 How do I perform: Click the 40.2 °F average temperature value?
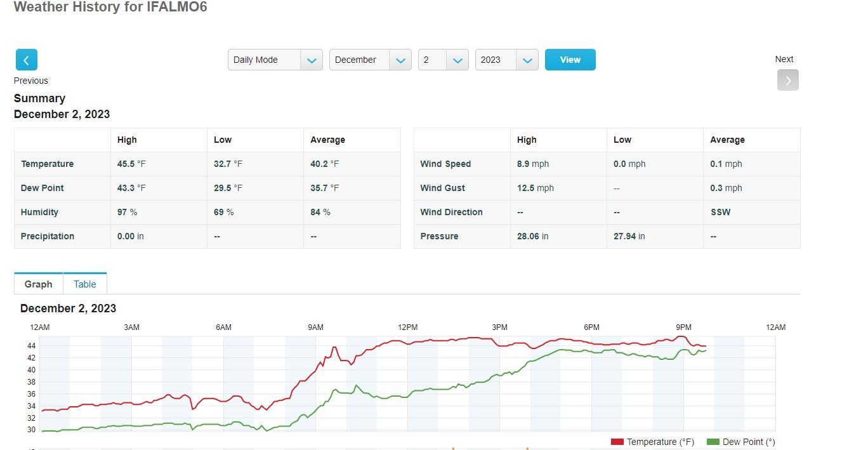point(324,164)
